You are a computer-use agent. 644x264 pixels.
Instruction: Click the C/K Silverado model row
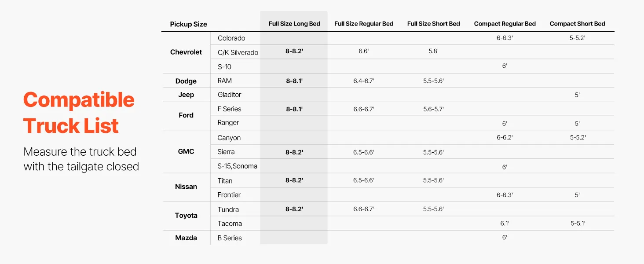click(x=238, y=52)
